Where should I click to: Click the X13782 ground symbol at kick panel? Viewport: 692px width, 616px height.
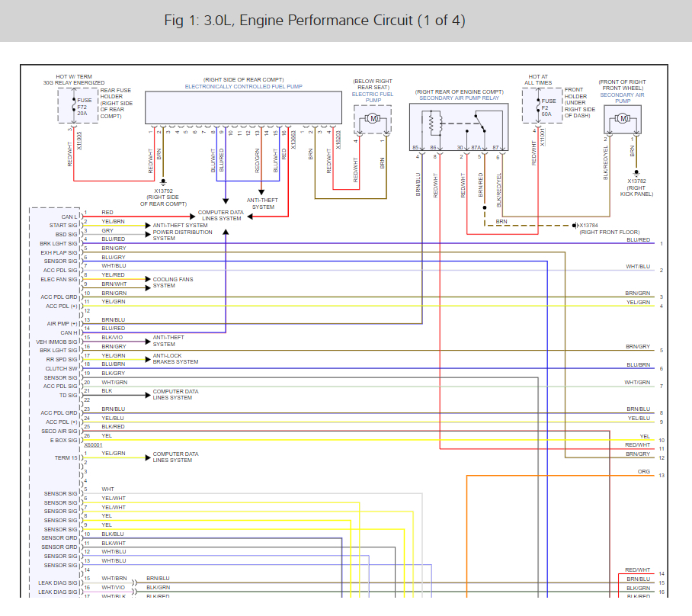pyautogui.click(x=636, y=172)
